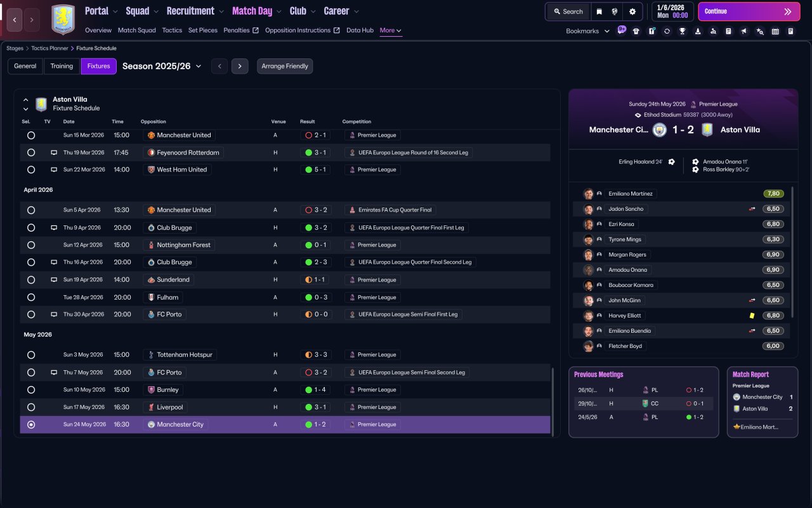
Task: Click the Aston Villa club crest in the header
Action: click(x=63, y=19)
